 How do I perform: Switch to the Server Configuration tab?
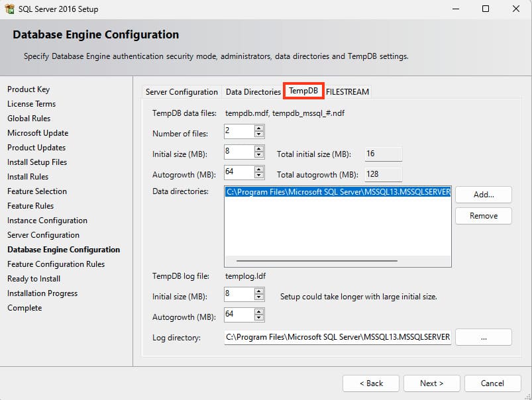click(x=182, y=92)
